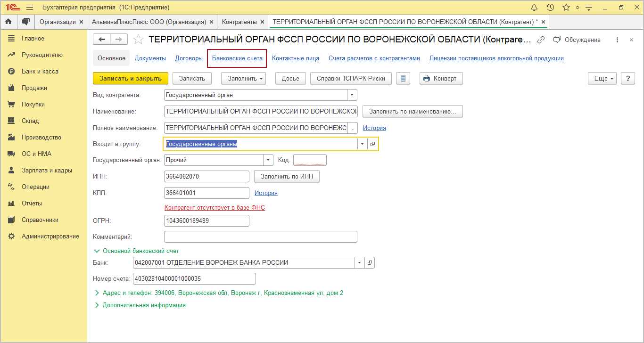Click the Справки 1СПАРК Риски button
This screenshot has width=644, height=343.
tap(351, 78)
